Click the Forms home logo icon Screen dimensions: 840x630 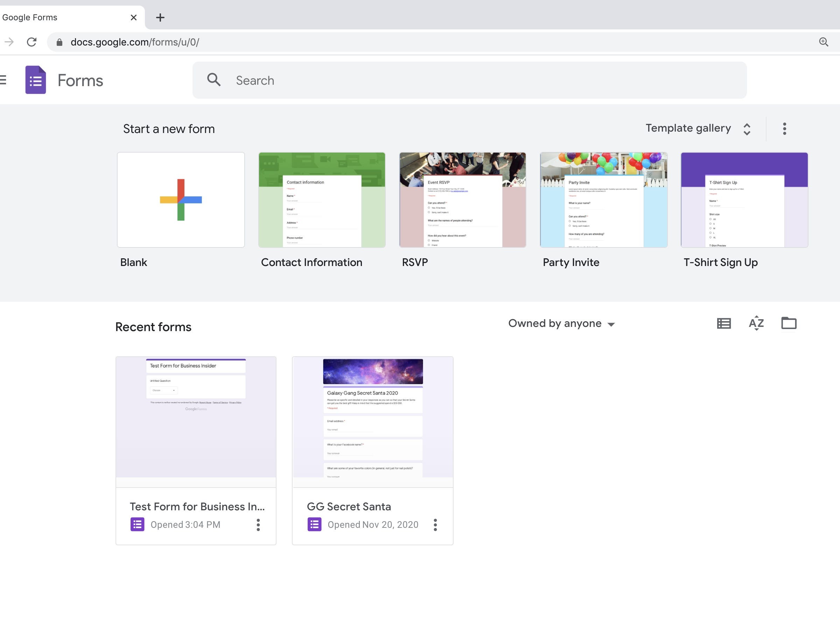click(36, 80)
